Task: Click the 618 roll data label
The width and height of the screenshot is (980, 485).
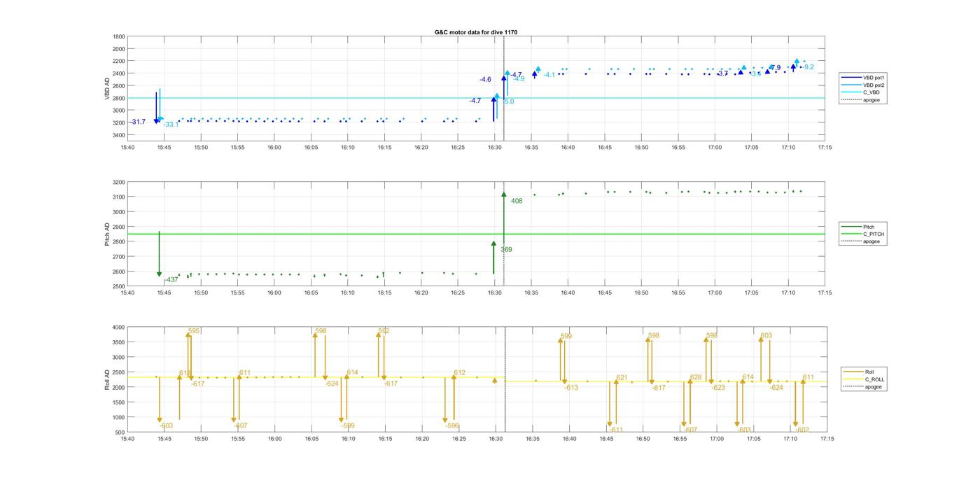Action: pyautogui.click(x=185, y=373)
